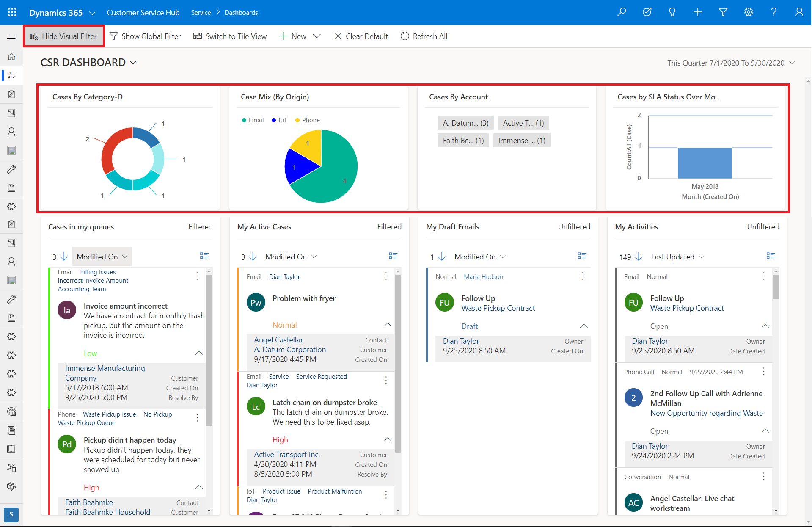Open Modified On sort dropdown in Cases in my queues
This screenshot has width=812, height=527.
click(102, 257)
